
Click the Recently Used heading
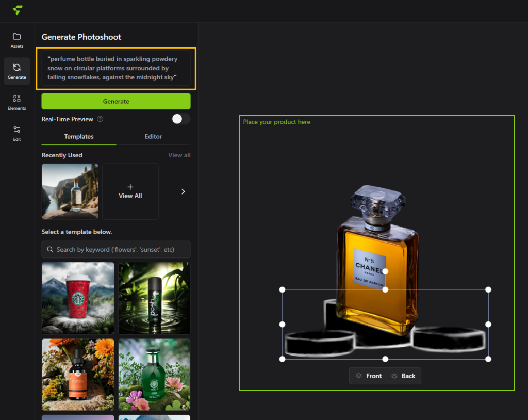click(x=62, y=155)
